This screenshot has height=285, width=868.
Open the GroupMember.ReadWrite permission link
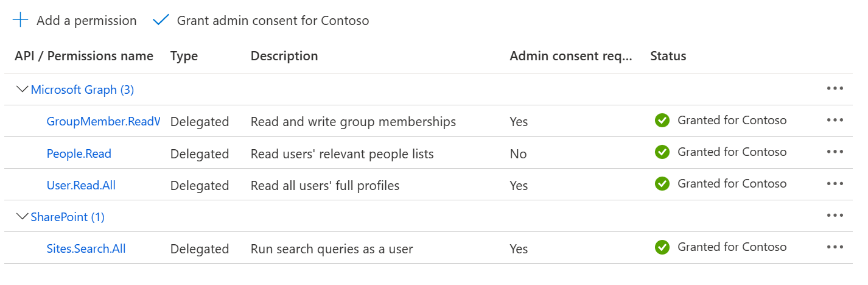click(x=103, y=121)
